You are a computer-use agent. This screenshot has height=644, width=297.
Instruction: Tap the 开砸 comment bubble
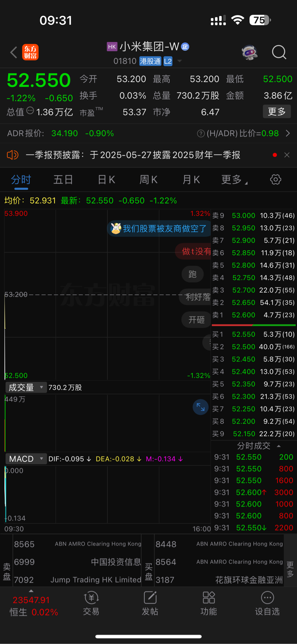point(196,320)
